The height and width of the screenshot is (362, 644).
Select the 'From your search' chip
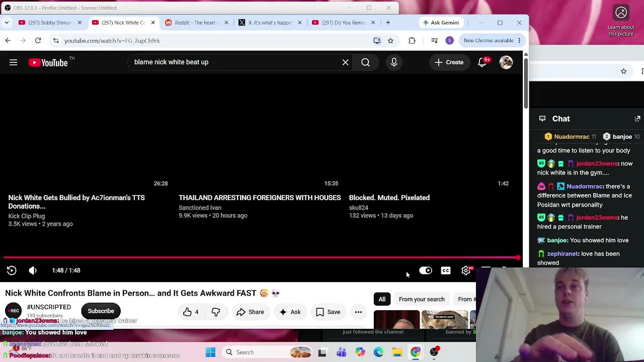coord(422,299)
